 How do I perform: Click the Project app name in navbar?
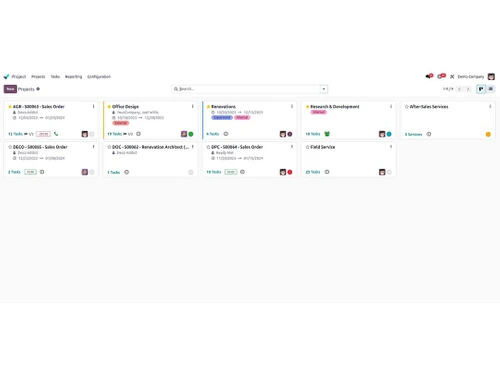(19, 77)
